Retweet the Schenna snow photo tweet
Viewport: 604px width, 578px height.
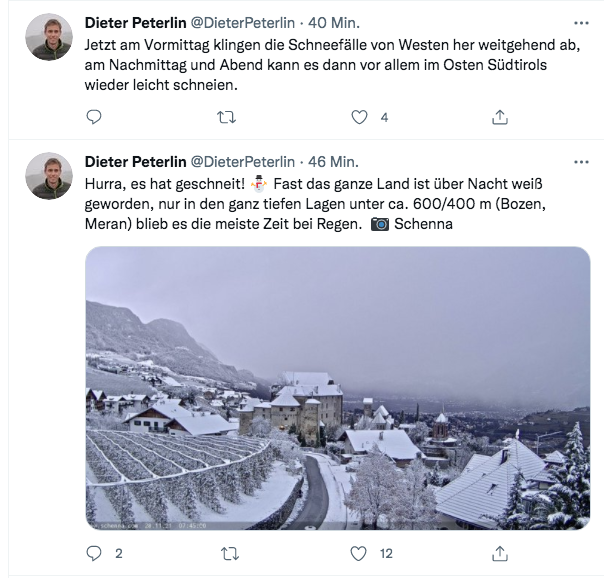point(230,554)
